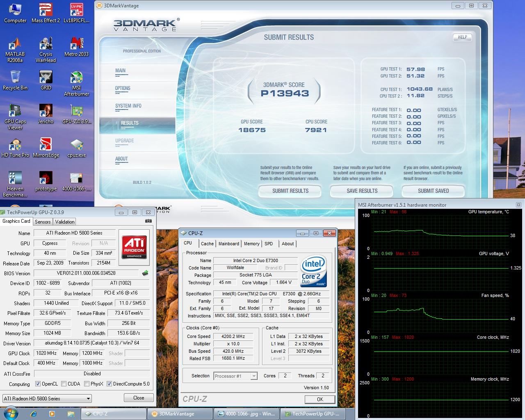Open the CPU-Z About tab
The width and height of the screenshot is (525, 420).
tap(288, 244)
